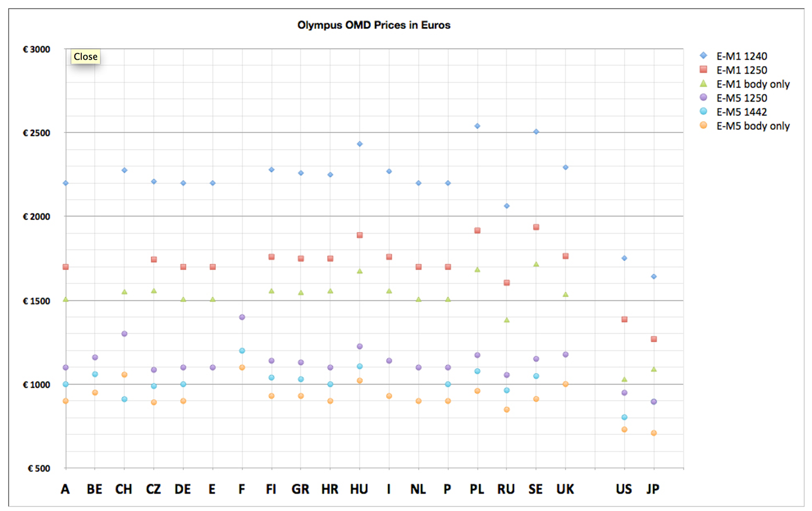Viewport: 812px width, 511px height.
Task: Click the green triangle data point for RU
Action: tap(507, 320)
